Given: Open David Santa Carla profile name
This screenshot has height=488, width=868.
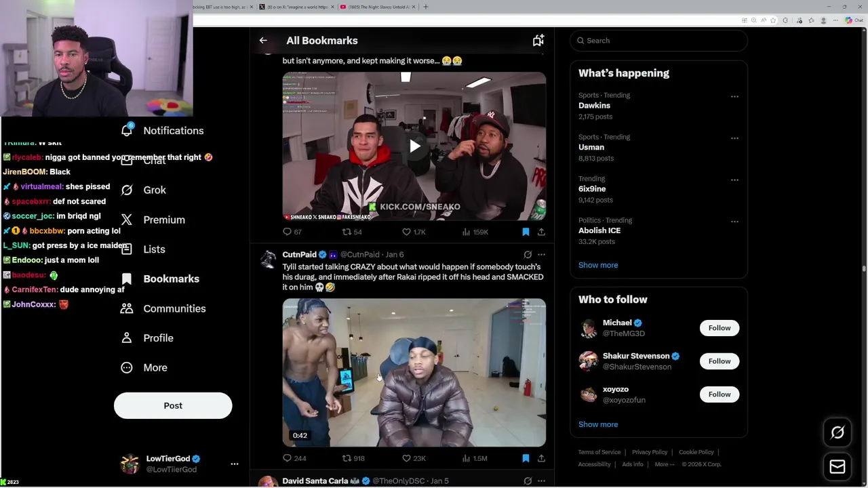Looking at the screenshot, I should tap(315, 481).
